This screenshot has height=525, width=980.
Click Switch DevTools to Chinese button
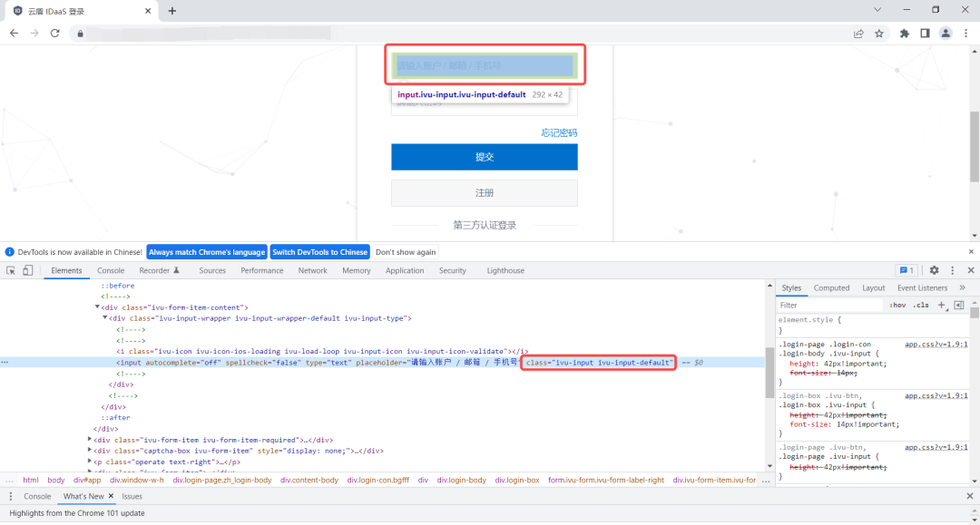coord(320,252)
